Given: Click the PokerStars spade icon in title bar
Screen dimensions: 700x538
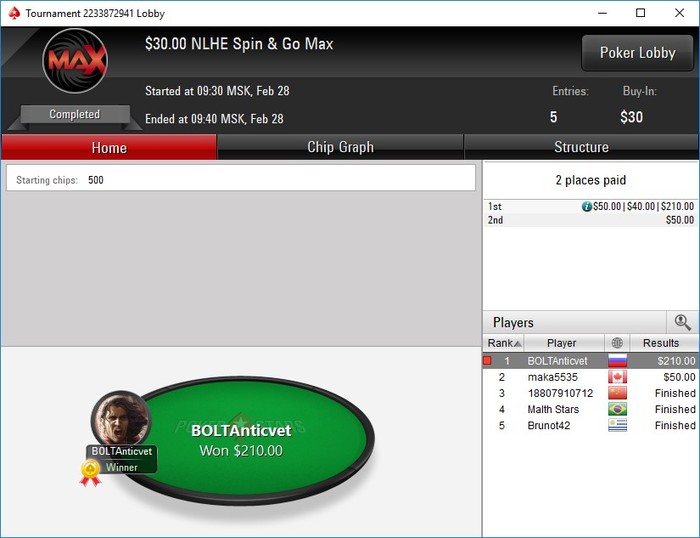Looking at the screenshot, I should (14, 13).
